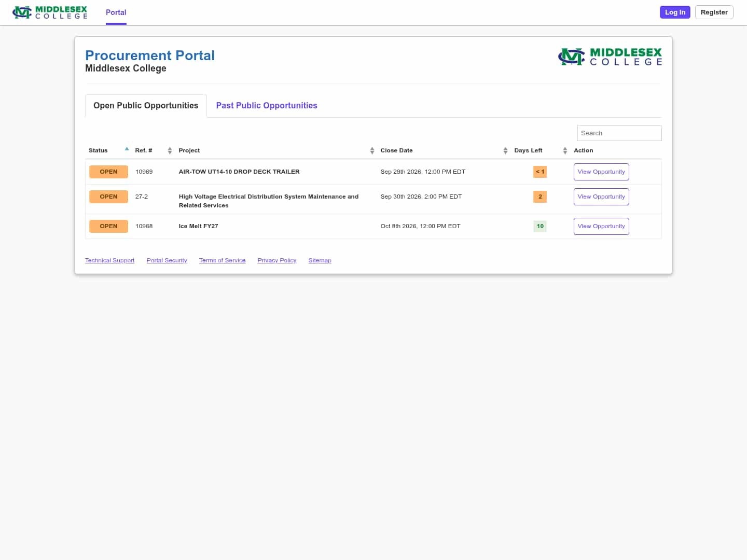Select project text 'AIR-TOW UT14-10 DROP DECK TRAILER'
This screenshot has height=560, width=747.
(239, 172)
